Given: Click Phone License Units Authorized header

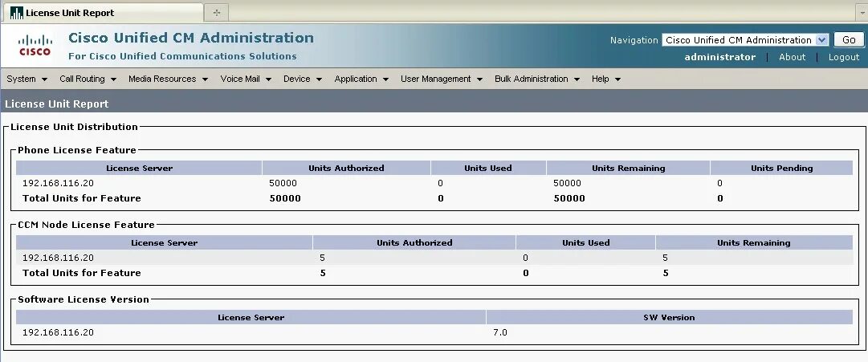Looking at the screenshot, I should [x=346, y=169].
